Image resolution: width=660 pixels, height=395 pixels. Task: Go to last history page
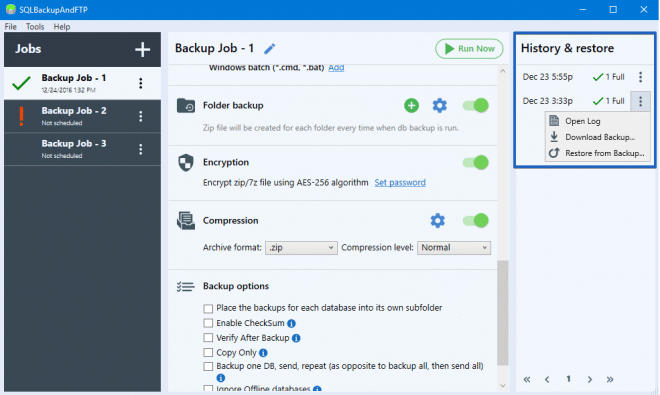(x=610, y=379)
